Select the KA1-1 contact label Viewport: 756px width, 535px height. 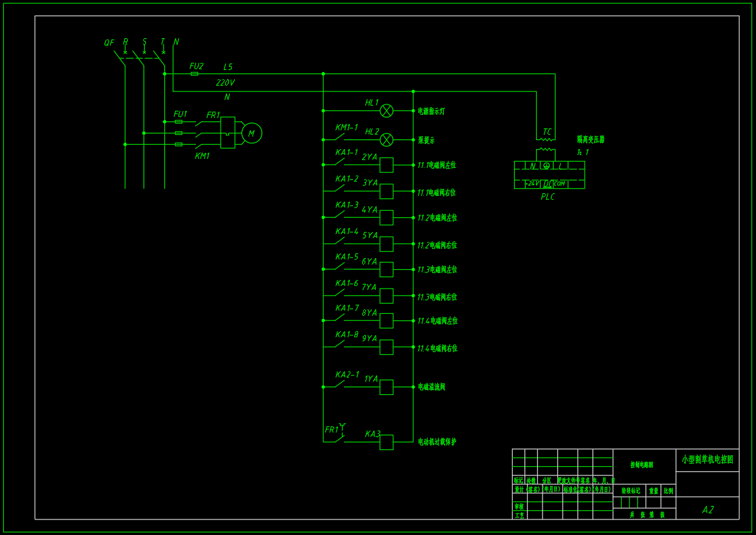(x=347, y=152)
